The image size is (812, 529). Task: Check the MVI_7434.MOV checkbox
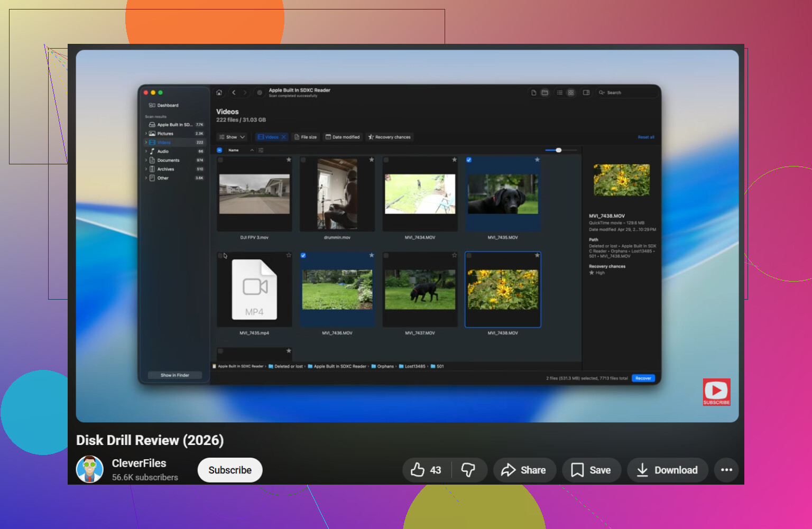pyautogui.click(x=386, y=160)
